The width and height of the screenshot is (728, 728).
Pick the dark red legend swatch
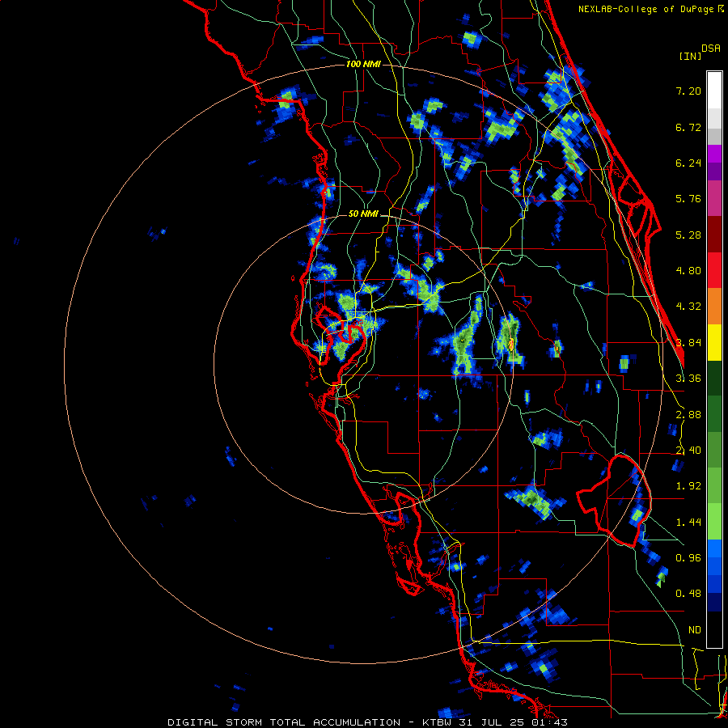click(714, 235)
